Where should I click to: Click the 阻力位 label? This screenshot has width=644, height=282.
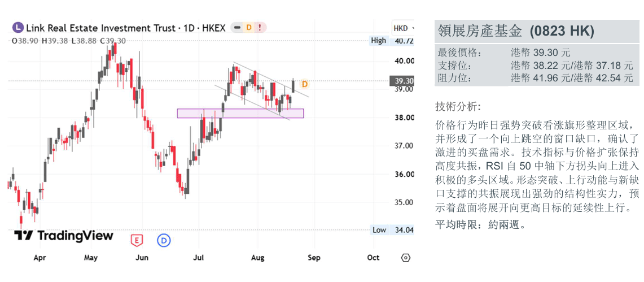coord(454,78)
